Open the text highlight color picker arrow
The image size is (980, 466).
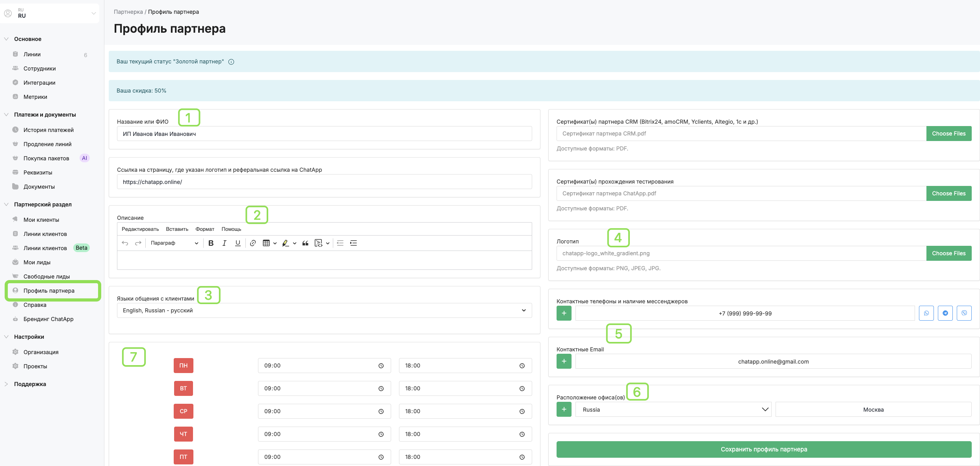(295, 243)
